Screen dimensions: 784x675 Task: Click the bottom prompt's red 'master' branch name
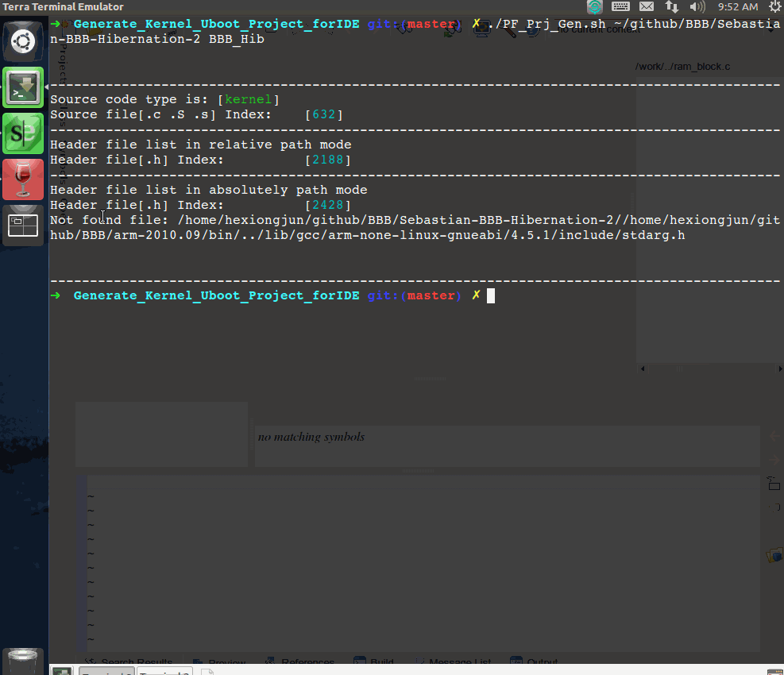click(431, 295)
